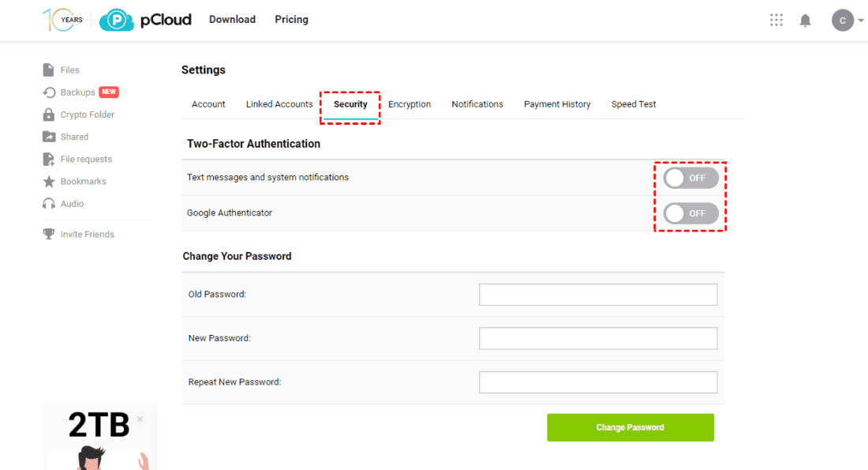The width and height of the screenshot is (868, 470).
Task: Click the Old Password field
Action: 597,295
